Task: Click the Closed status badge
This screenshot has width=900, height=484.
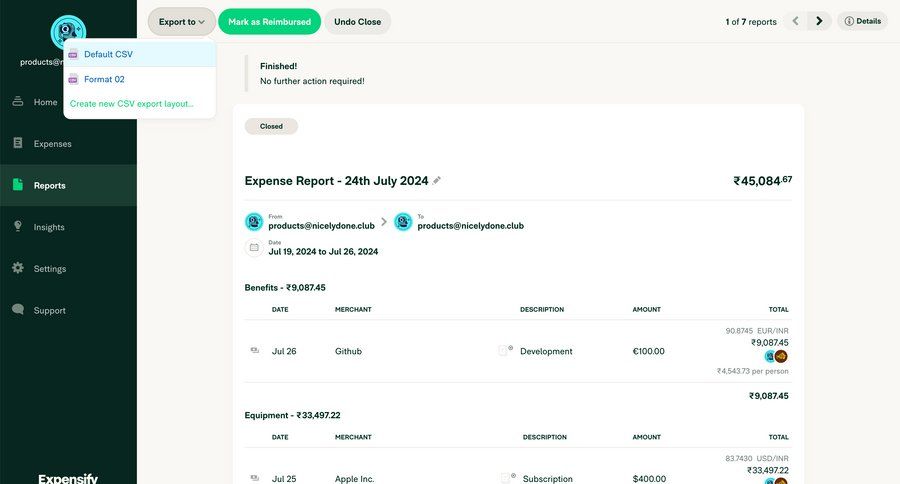Action: [x=271, y=126]
